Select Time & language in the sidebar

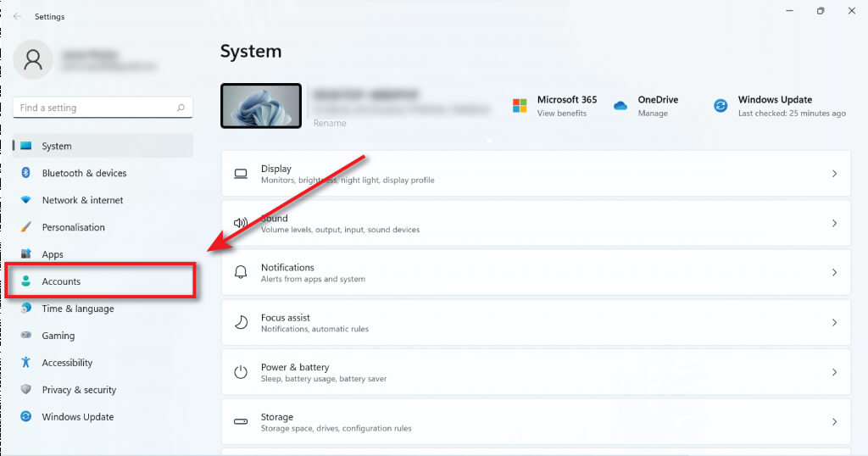coord(78,309)
